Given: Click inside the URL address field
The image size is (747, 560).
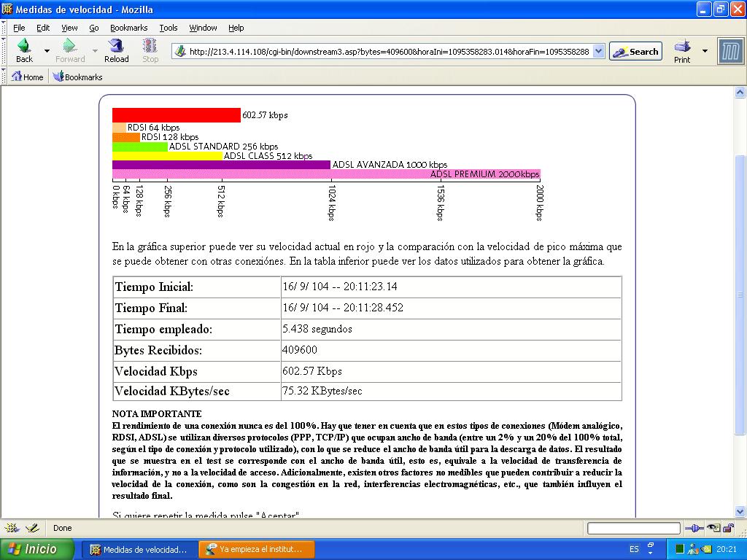Looking at the screenshot, I should (x=387, y=52).
